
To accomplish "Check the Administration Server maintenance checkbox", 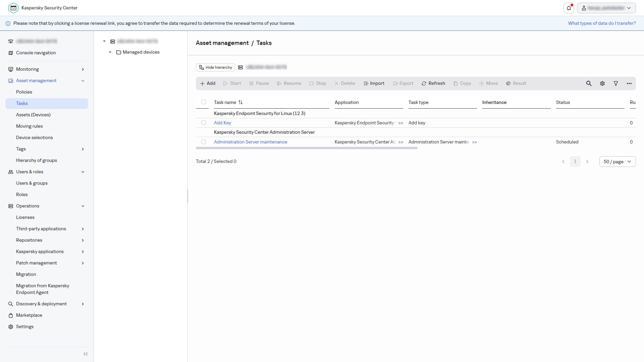I will click(x=204, y=142).
